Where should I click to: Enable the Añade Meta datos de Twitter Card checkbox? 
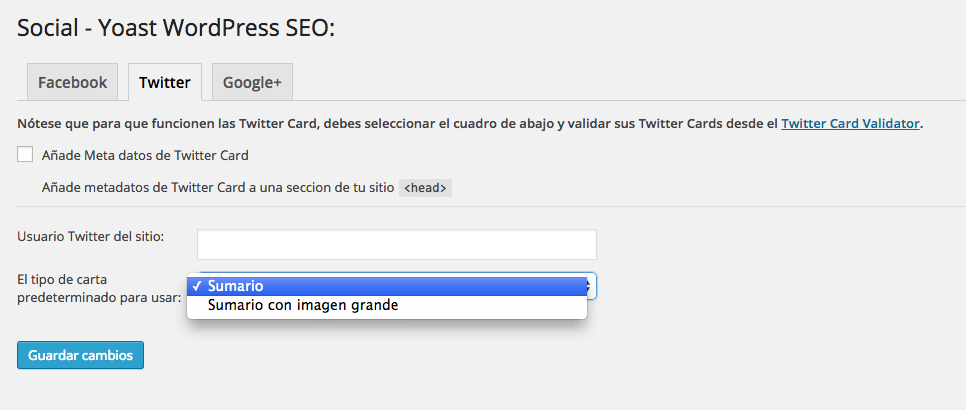click(x=25, y=155)
